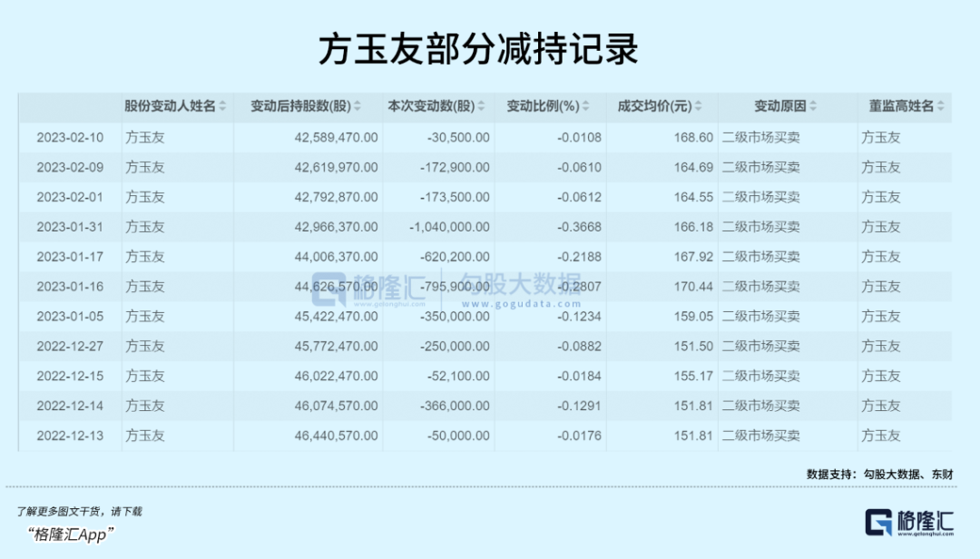Click holdings value 42,589,470.00
Image resolution: width=980 pixels, height=559 pixels.
[337, 138]
